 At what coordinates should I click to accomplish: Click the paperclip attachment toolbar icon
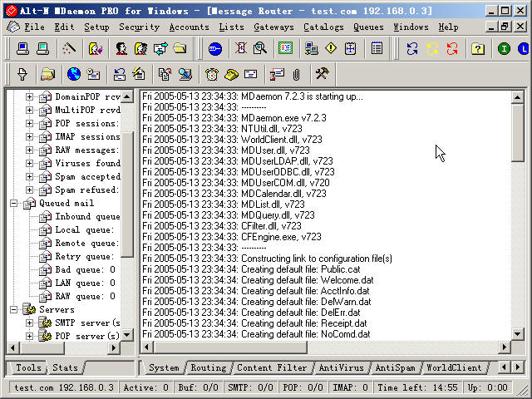tap(295, 74)
